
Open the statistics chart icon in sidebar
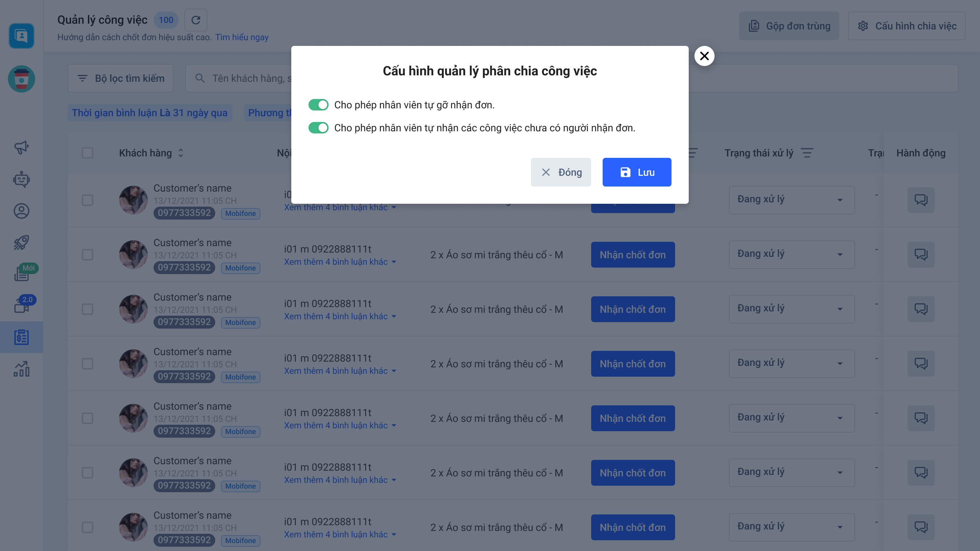click(21, 369)
